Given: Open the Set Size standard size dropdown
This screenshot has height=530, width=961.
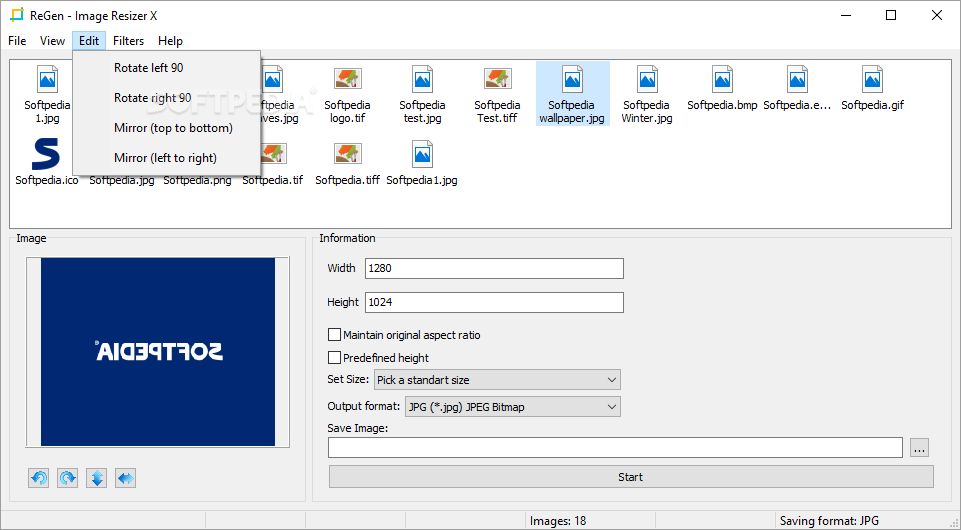Looking at the screenshot, I should (497, 380).
